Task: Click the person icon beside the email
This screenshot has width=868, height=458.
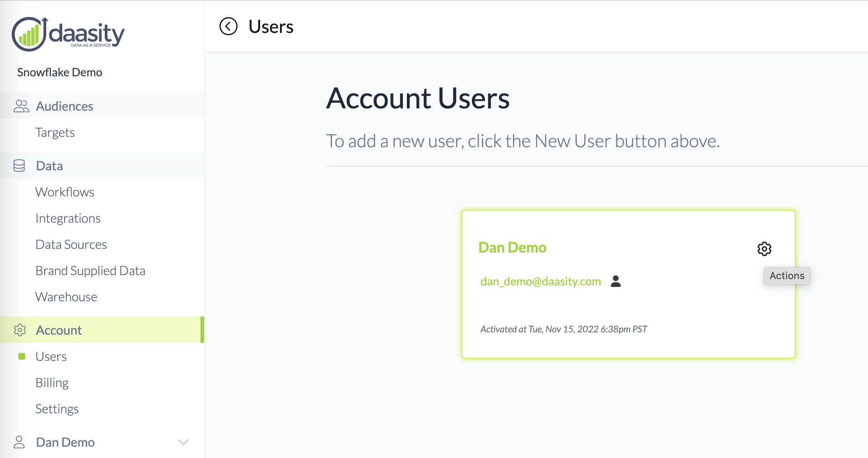Action: [x=616, y=281]
